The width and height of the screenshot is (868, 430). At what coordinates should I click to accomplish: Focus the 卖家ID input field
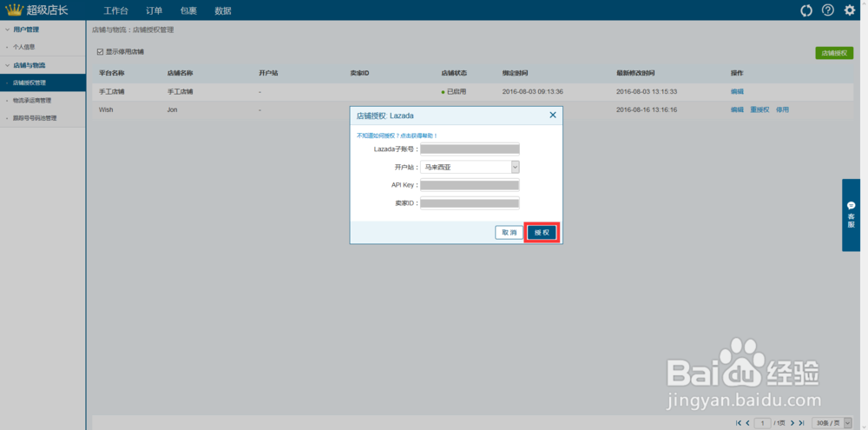tap(470, 203)
